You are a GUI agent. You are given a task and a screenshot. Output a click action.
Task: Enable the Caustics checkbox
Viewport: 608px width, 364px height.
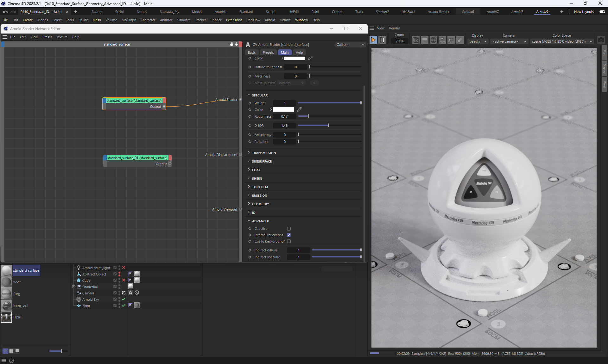(x=289, y=229)
